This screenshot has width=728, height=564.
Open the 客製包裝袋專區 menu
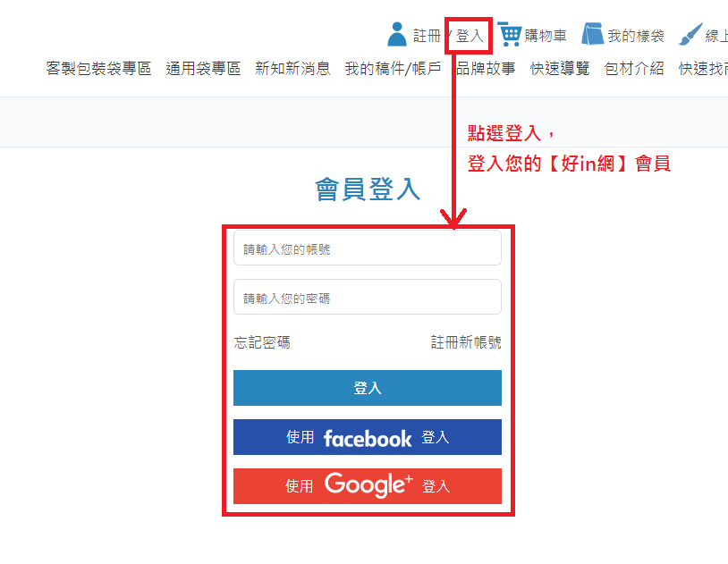click(98, 68)
